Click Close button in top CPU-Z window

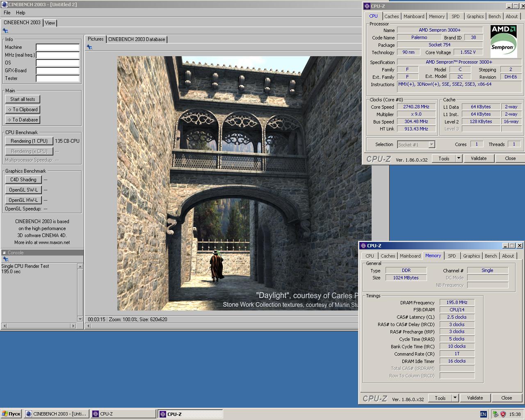click(510, 158)
